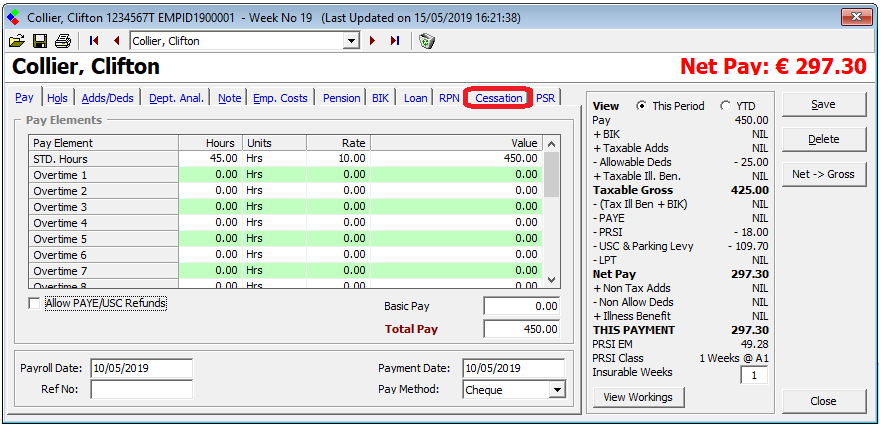Enable Allow PAYE/USC Refunds checkbox
Image resolution: width=885 pixels, height=429 pixels.
click(x=35, y=303)
